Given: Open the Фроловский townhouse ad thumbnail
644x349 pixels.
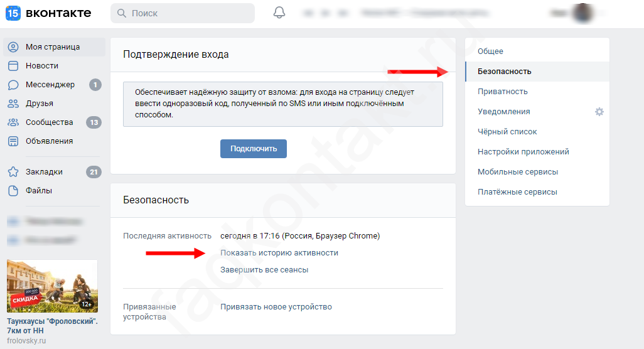Looking at the screenshot, I should [x=52, y=286].
